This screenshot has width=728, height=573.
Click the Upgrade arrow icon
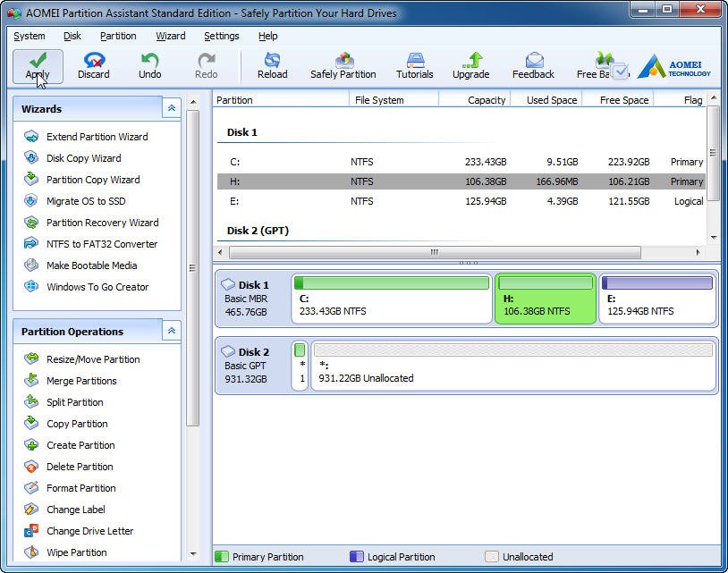point(470,61)
